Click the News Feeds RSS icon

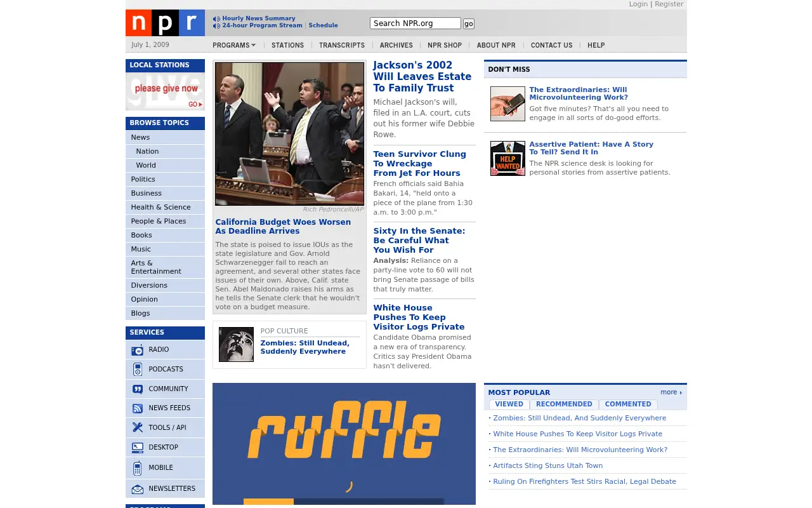pyautogui.click(x=138, y=408)
